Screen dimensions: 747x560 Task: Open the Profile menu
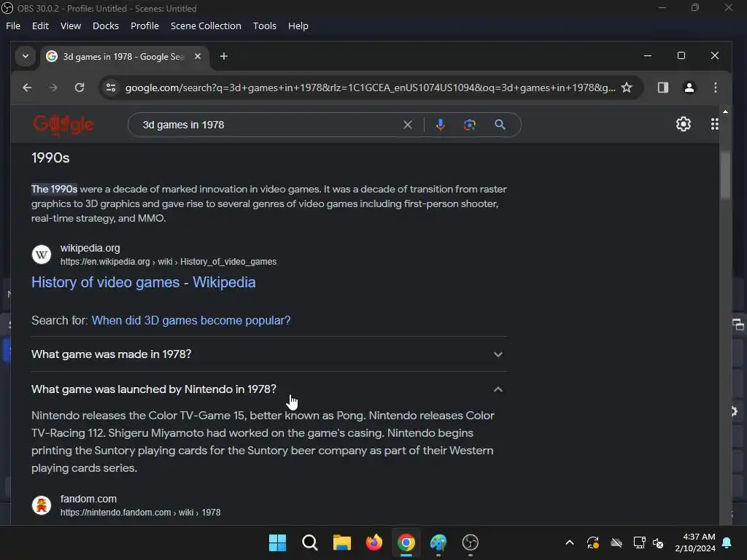pyautogui.click(x=144, y=26)
